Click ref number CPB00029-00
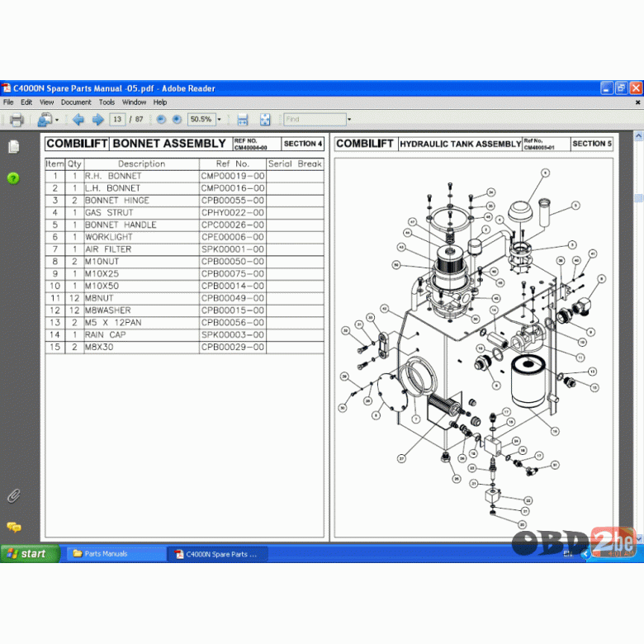This screenshot has height=644, width=644. tap(233, 347)
